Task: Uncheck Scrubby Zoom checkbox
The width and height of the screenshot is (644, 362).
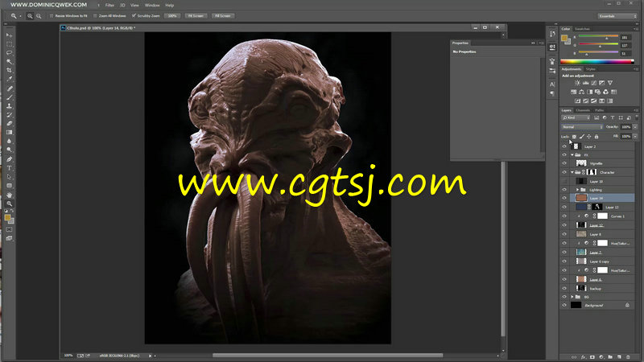Action: 134,16
